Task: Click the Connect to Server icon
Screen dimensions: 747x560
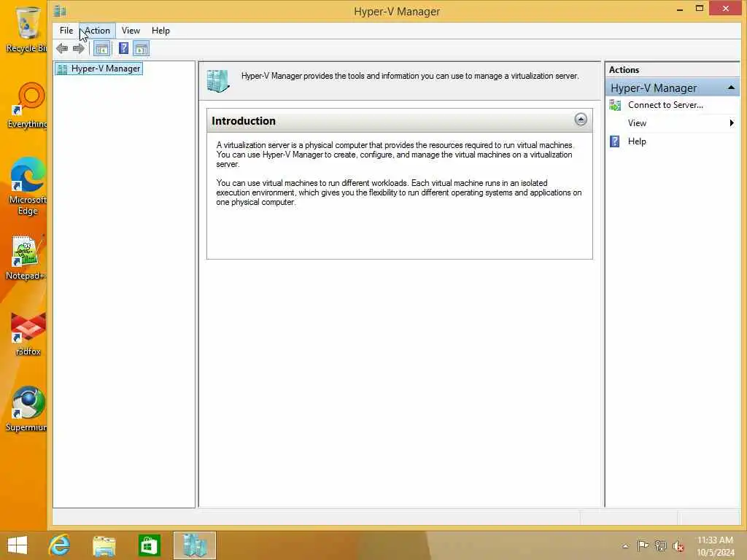Action: click(615, 105)
